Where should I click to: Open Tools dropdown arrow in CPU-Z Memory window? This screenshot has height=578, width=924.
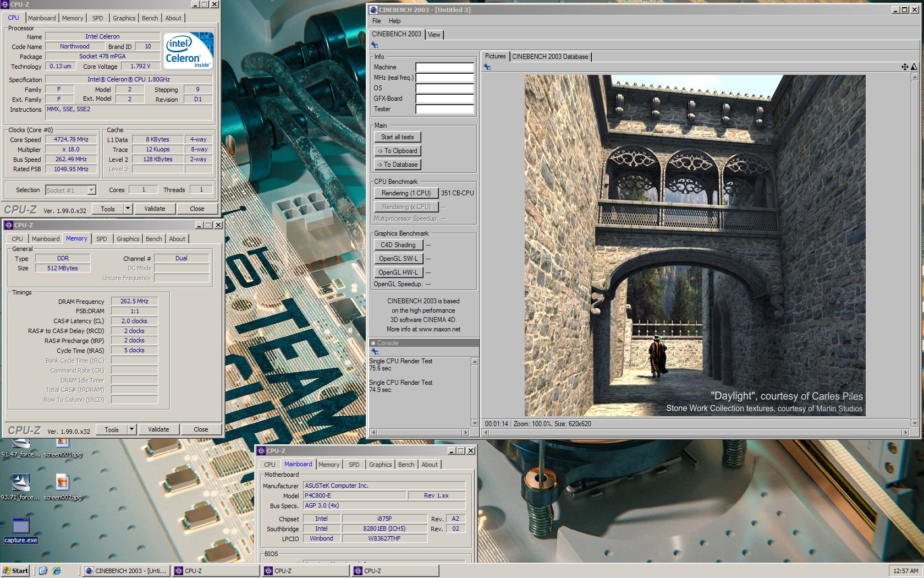pyautogui.click(x=131, y=429)
